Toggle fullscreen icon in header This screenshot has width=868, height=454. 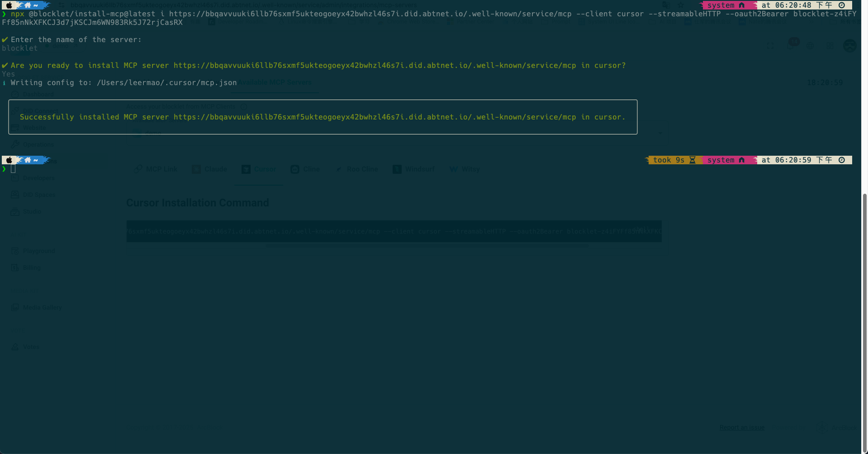(x=770, y=46)
